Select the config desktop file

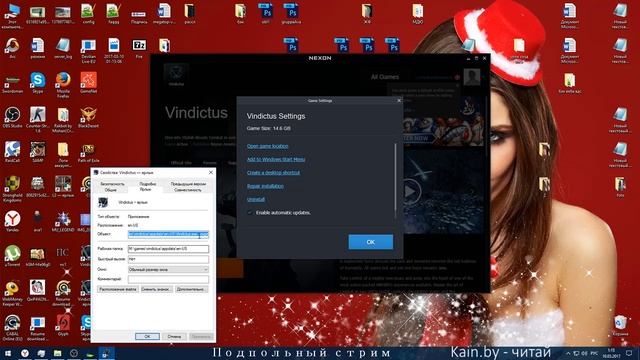click(88, 13)
